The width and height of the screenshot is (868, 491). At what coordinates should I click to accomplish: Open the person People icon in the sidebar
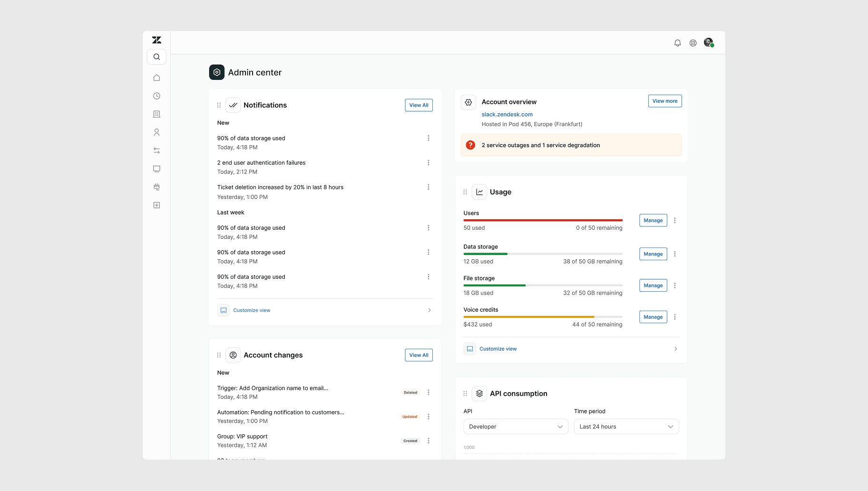pos(156,132)
